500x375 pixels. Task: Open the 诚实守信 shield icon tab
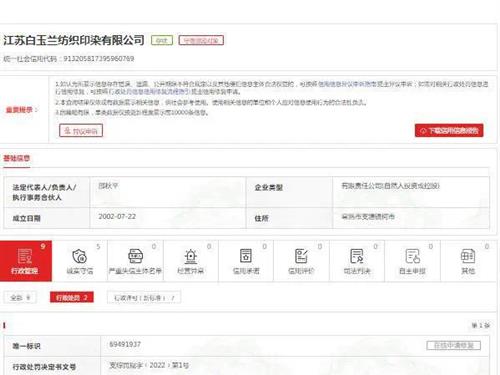tap(80, 261)
